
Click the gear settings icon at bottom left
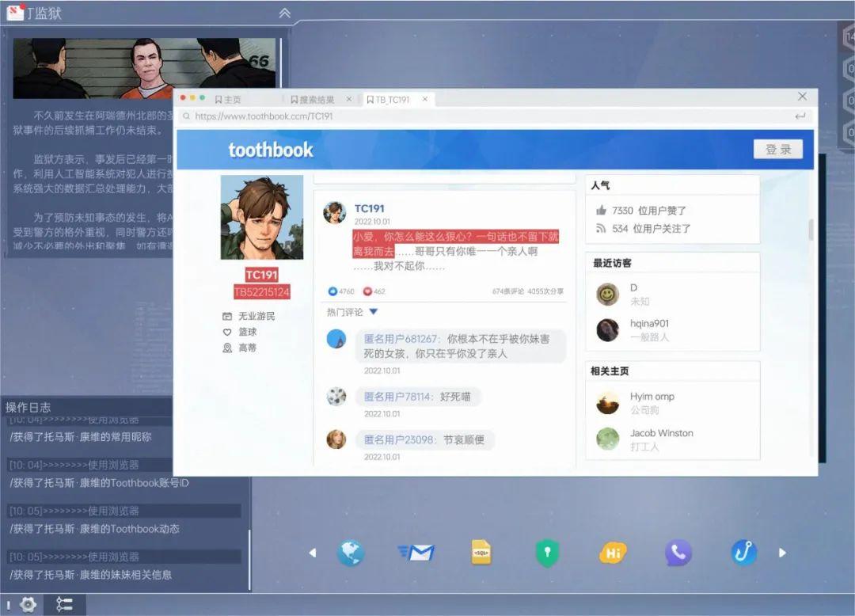[x=28, y=605]
